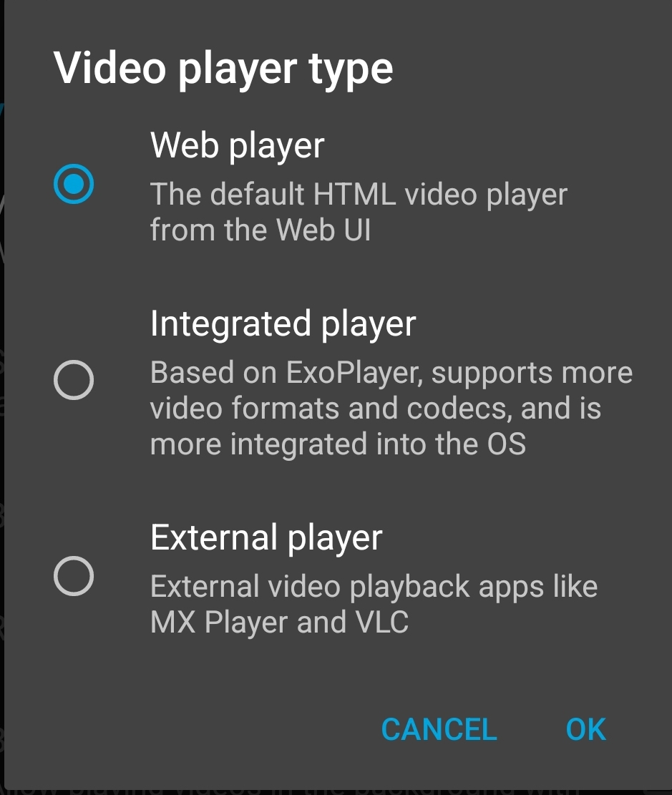The height and width of the screenshot is (795, 672).
Task: Tap the "from the Web UI" text line
Action: point(260,230)
